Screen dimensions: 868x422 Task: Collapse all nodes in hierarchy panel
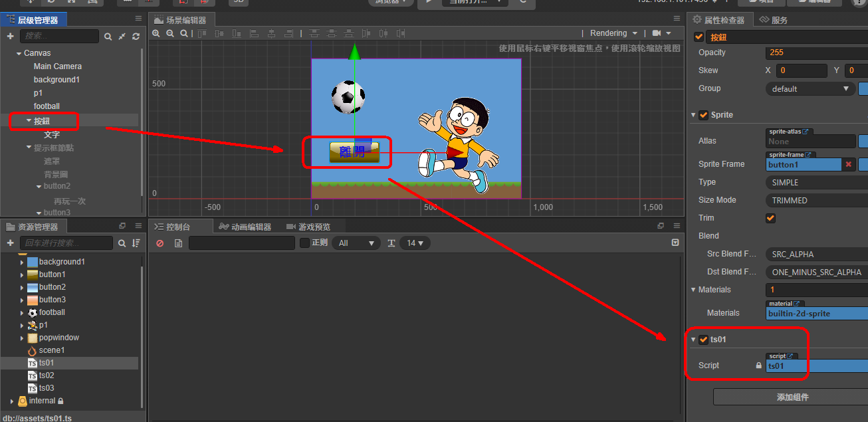click(122, 37)
